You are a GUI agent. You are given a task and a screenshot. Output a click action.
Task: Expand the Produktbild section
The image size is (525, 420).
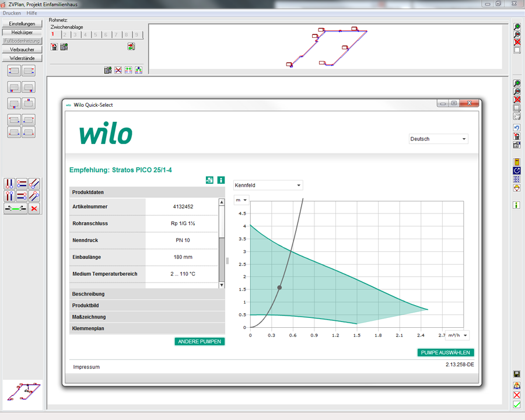(x=148, y=306)
